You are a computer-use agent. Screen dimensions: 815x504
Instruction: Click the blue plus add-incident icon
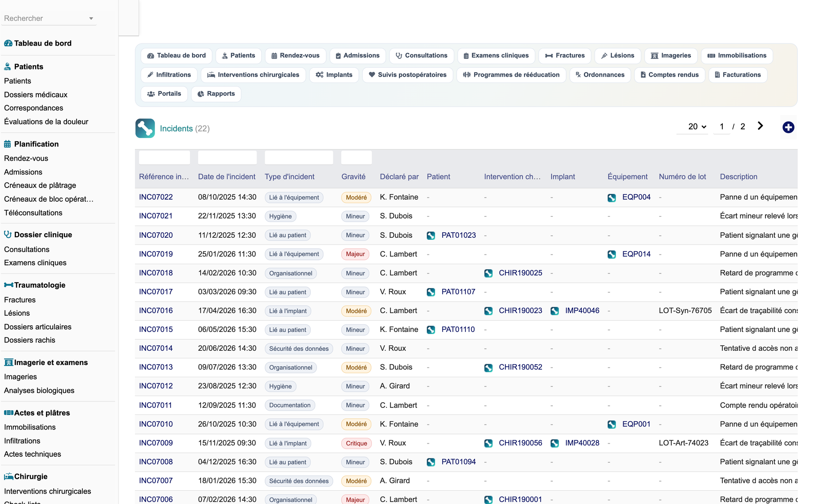[x=788, y=127]
